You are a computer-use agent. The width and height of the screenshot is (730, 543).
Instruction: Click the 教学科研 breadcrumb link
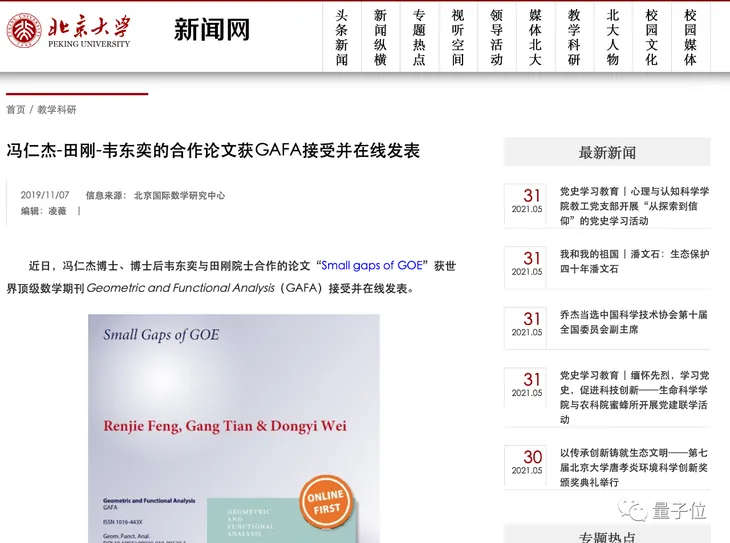click(57, 110)
